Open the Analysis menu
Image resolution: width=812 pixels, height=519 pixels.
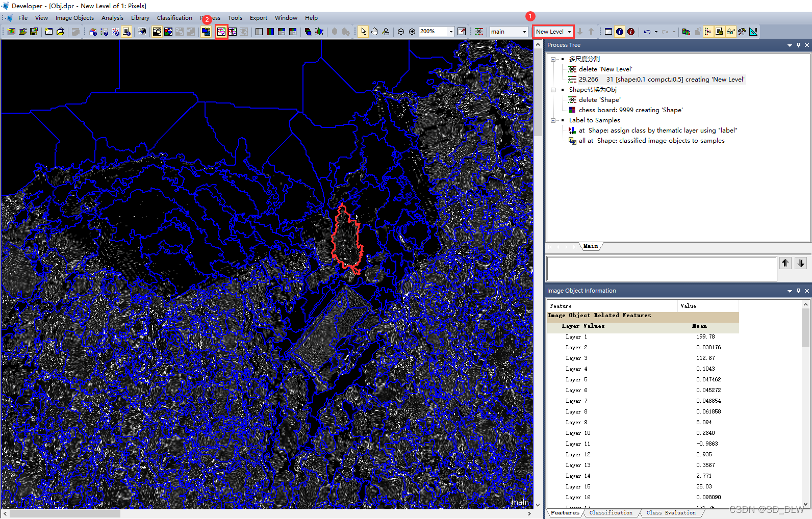(x=112, y=18)
